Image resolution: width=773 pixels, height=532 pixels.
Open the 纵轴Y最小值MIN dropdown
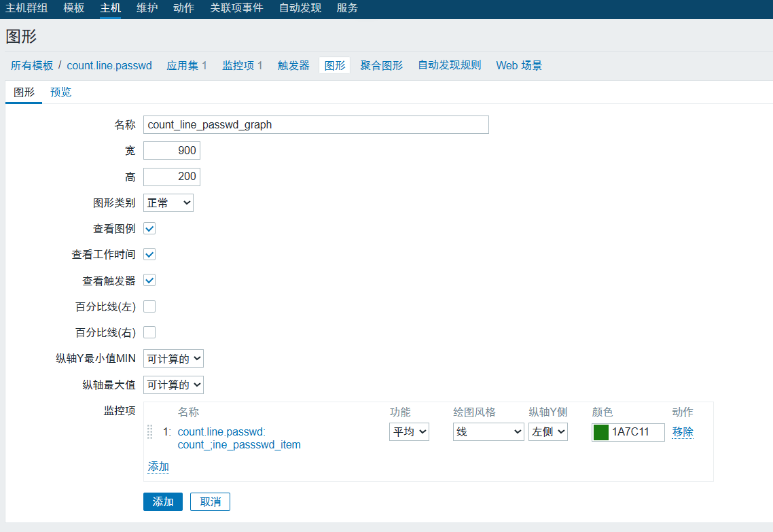point(173,359)
